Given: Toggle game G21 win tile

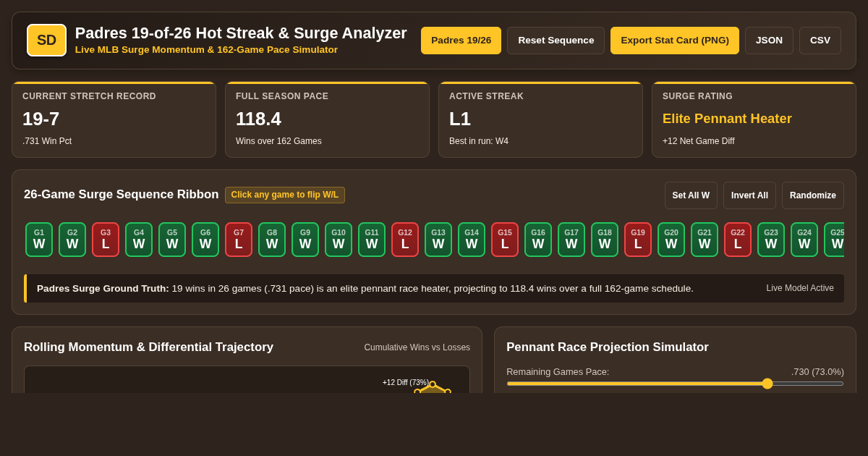Looking at the screenshot, I should [x=705, y=240].
